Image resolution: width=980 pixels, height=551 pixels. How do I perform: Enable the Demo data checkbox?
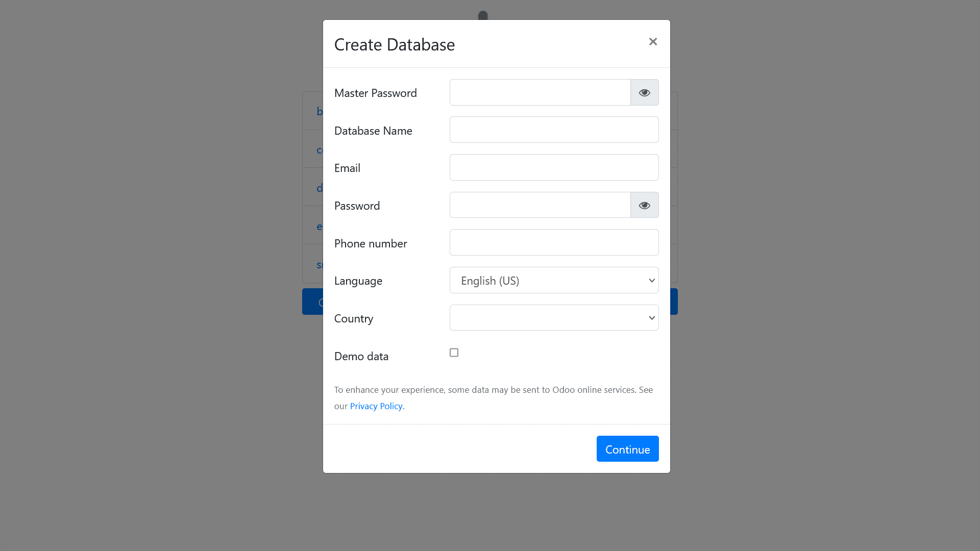pos(454,353)
